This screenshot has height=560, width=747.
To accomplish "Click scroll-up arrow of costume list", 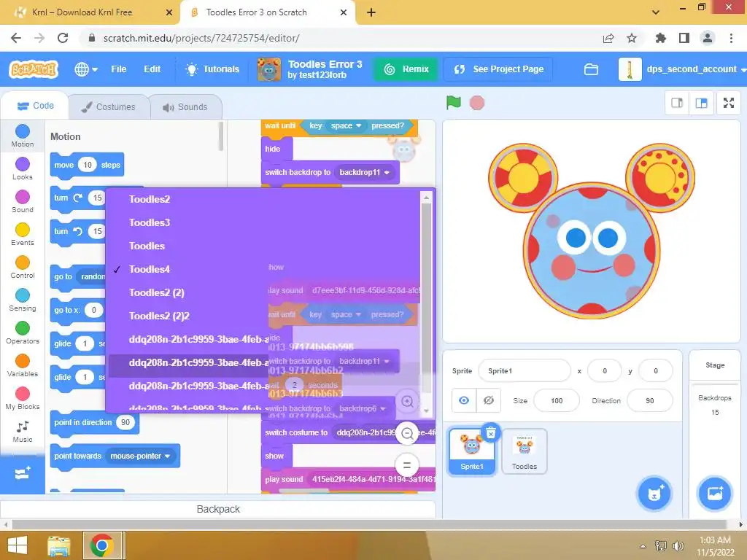I will tap(426, 197).
